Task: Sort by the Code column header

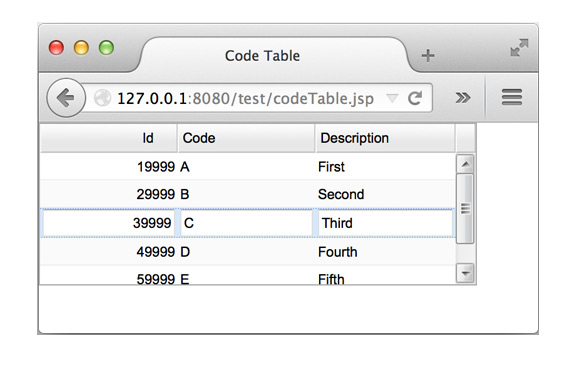Action: tap(246, 138)
